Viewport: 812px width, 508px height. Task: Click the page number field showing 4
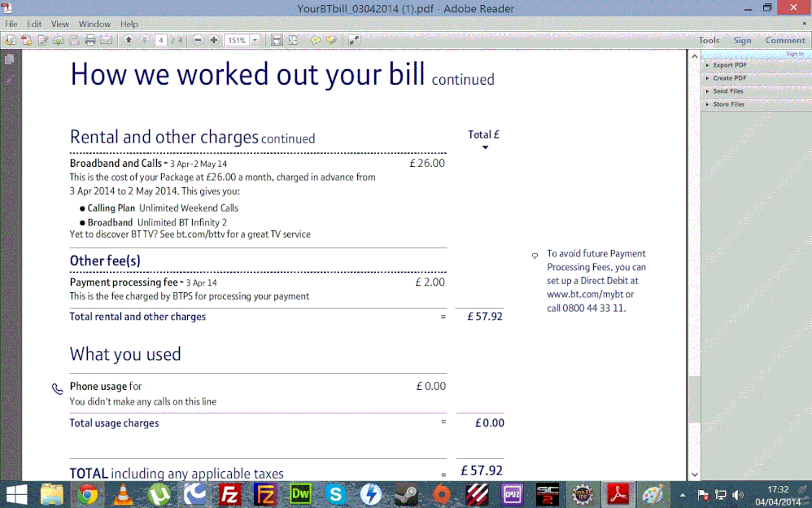click(161, 40)
